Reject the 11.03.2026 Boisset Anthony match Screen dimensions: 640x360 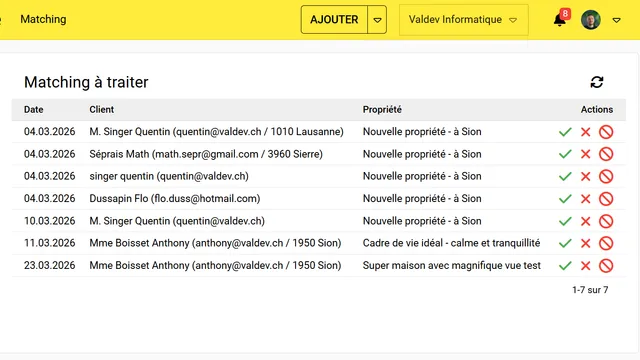586,243
